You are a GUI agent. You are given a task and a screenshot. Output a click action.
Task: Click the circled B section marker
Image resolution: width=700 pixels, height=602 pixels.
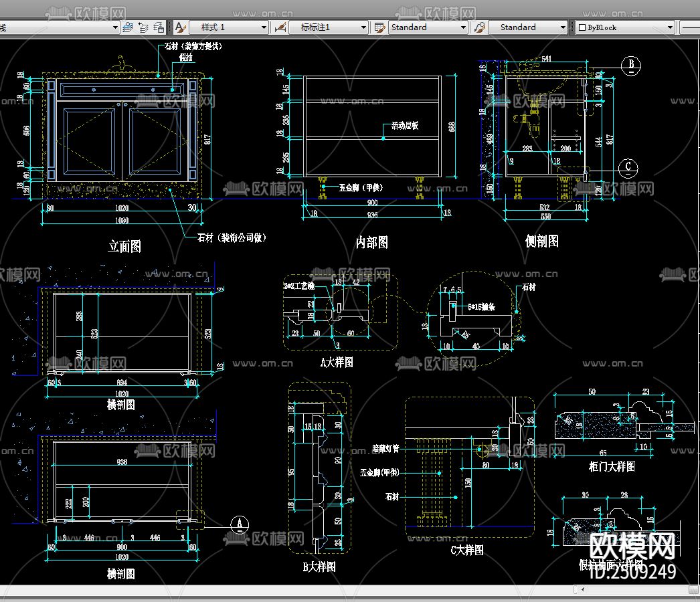(631, 65)
